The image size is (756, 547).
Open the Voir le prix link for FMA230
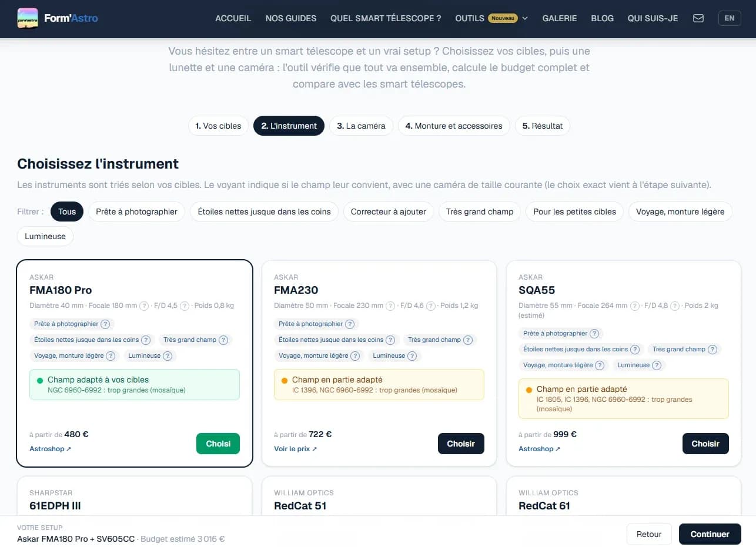pos(295,449)
